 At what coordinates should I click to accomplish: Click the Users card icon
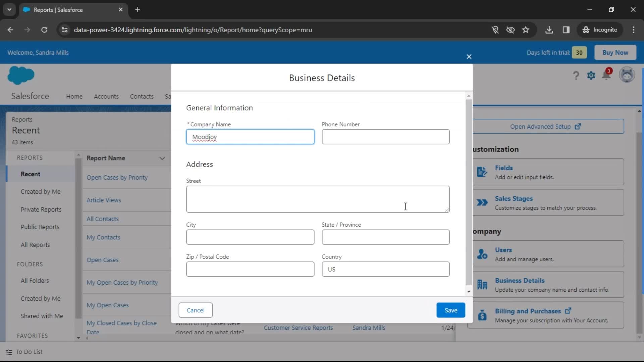pos(482,254)
